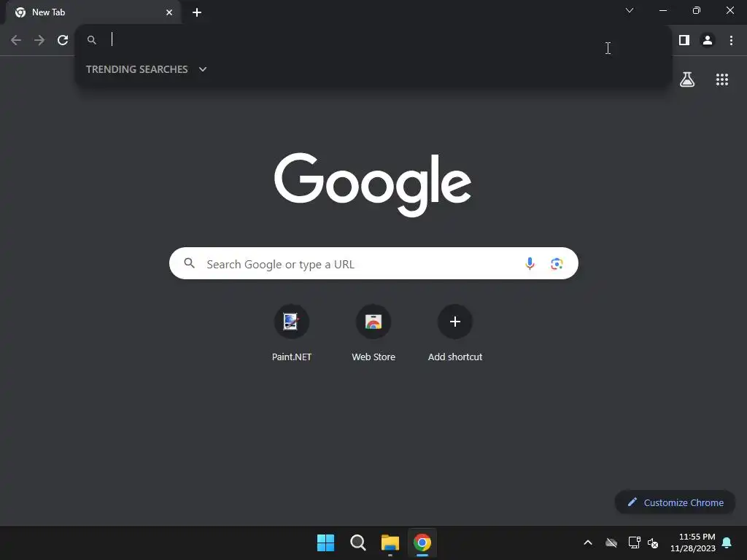Click the OneDrive cloud tray icon
The height and width of the screenshot is (560, 747).
[611, 542]
